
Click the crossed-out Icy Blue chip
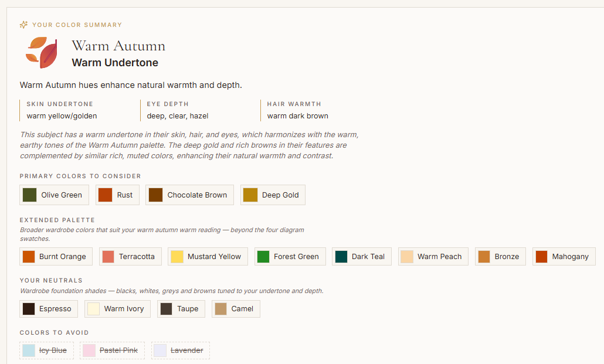[46, 351]
